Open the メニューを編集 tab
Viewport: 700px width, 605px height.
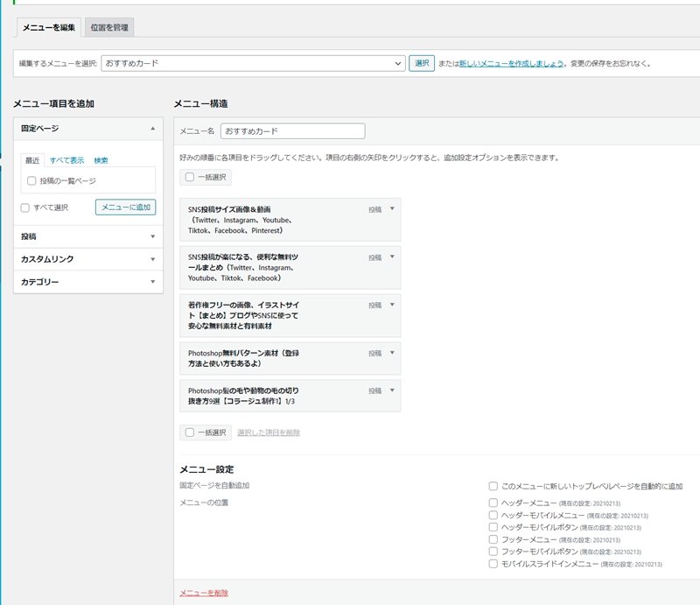click(49, 28)
